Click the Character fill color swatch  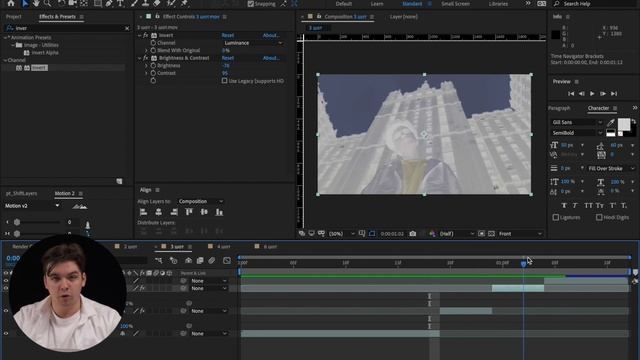[x=624, y=124]
